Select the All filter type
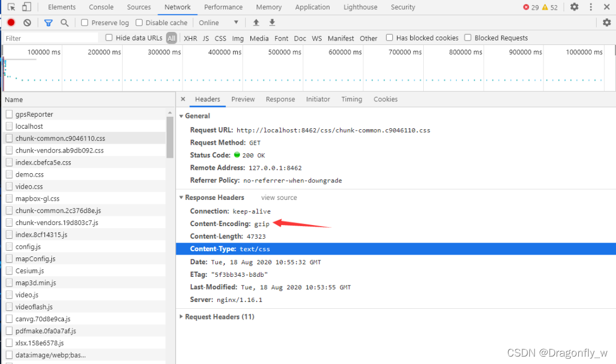 coord(172,38)
